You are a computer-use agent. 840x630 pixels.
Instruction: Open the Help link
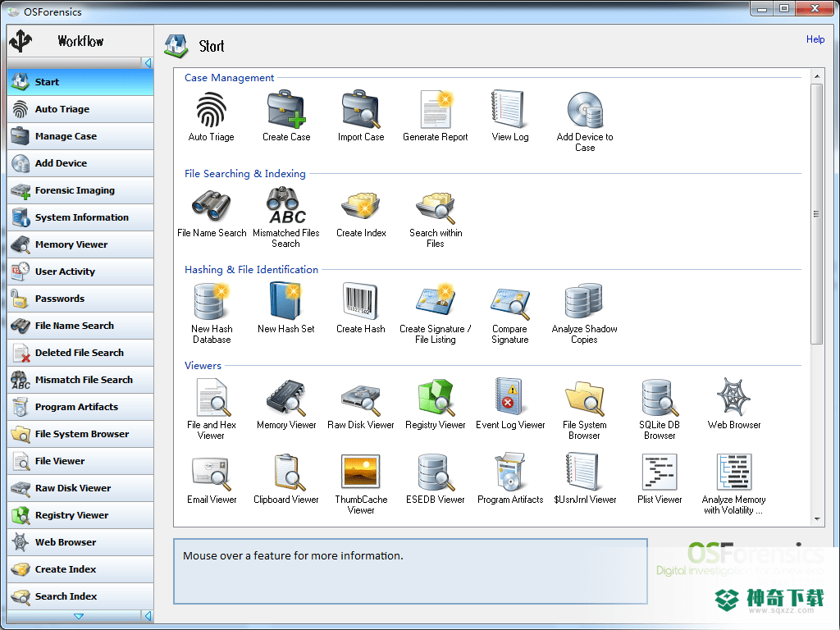pos(815,39)
